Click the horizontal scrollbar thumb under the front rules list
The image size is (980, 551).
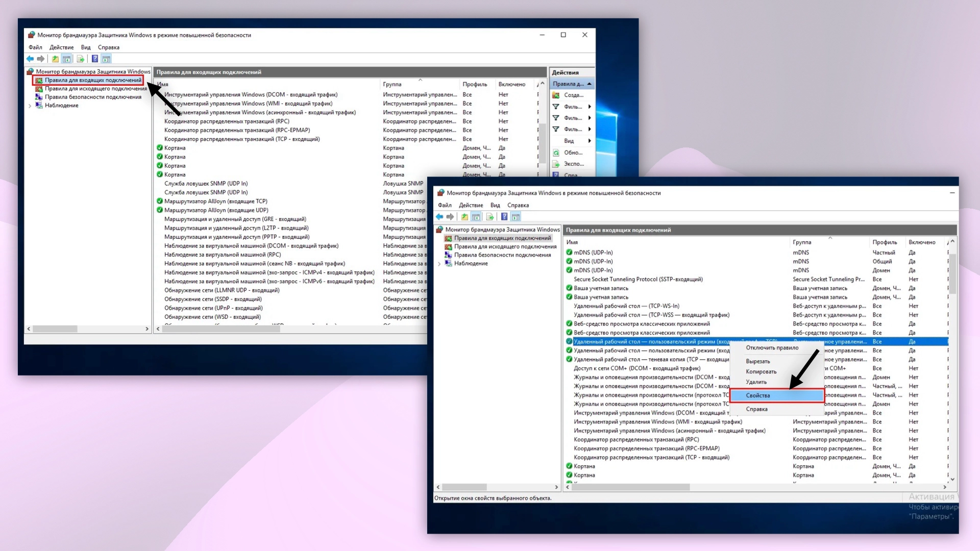[630, 487]
